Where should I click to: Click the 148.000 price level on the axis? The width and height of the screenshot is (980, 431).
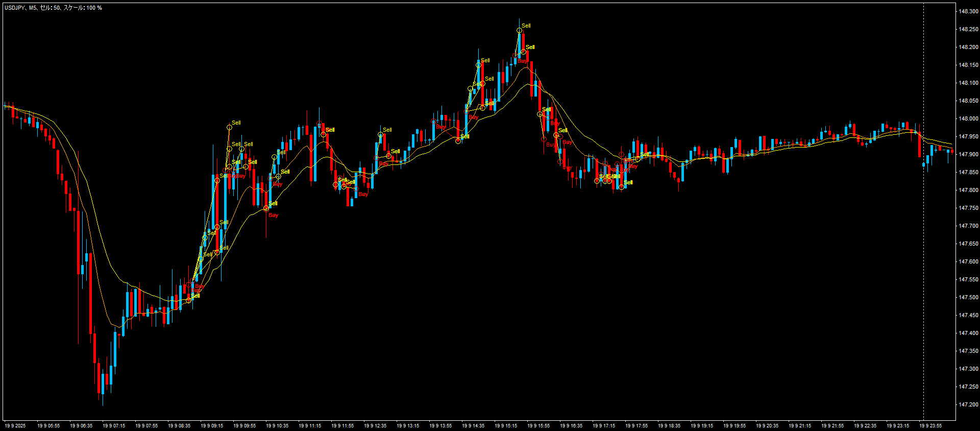[x=968, y=118]
